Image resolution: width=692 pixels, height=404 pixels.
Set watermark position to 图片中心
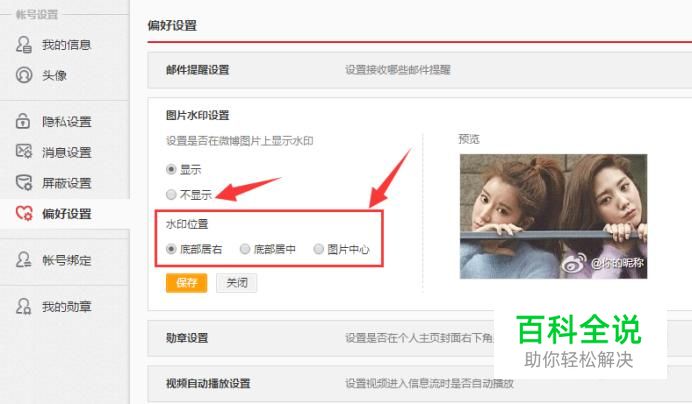[319, 249]
